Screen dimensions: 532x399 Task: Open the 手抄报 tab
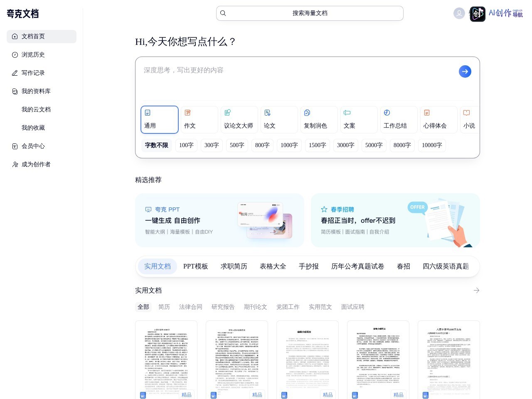point(309,266)
